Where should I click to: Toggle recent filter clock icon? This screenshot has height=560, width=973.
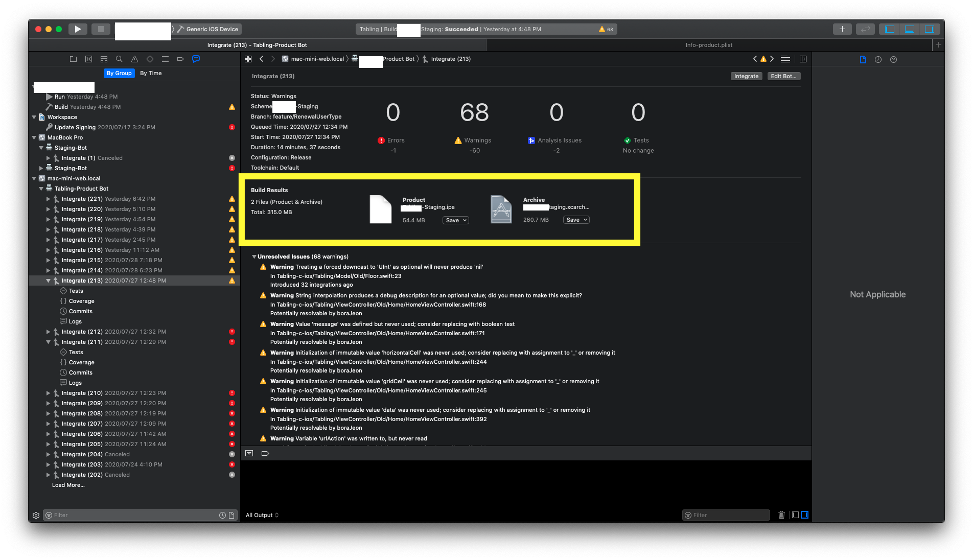click(x=222, y=516)
